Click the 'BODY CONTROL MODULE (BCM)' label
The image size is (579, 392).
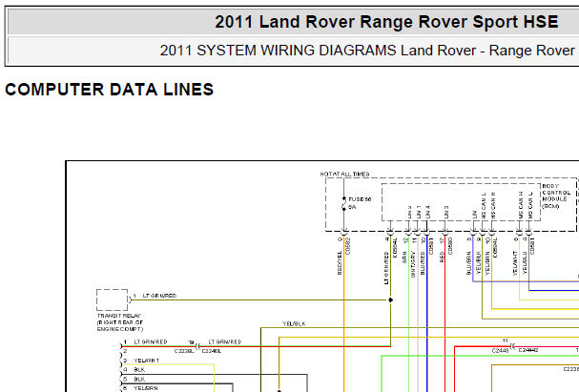pos(556,196)
